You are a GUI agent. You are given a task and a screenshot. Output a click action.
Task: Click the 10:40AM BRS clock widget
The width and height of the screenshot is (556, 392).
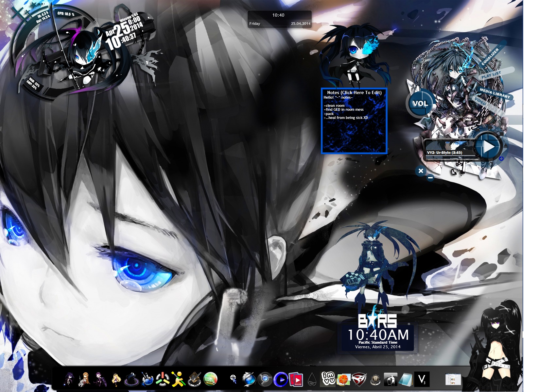pos(378,335)
